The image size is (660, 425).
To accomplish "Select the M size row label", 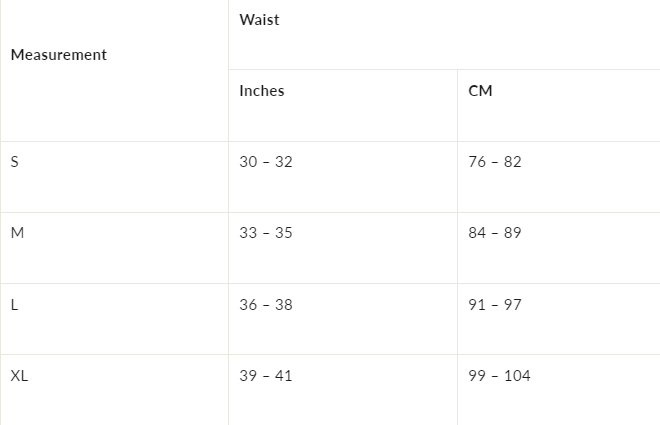I will [17, 233].
